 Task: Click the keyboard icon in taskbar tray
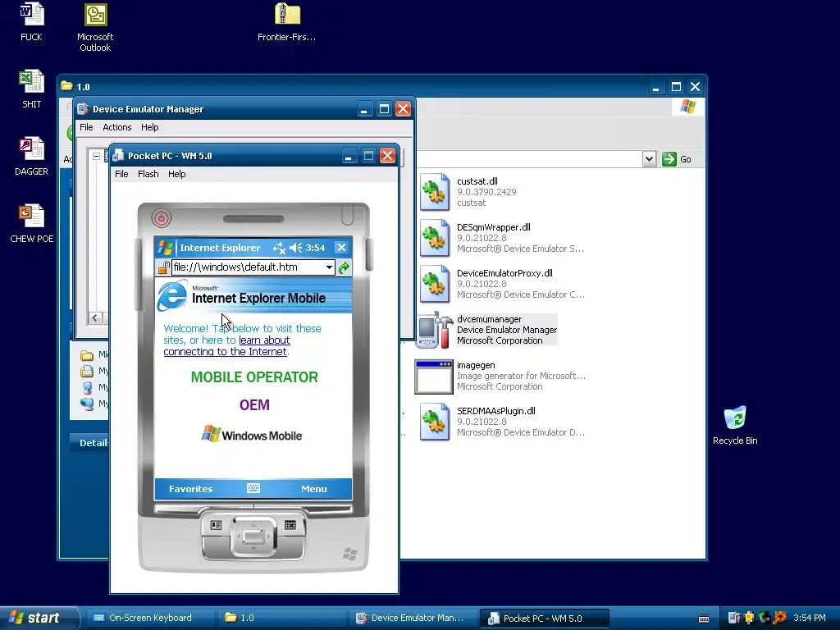tap(704, 619)
